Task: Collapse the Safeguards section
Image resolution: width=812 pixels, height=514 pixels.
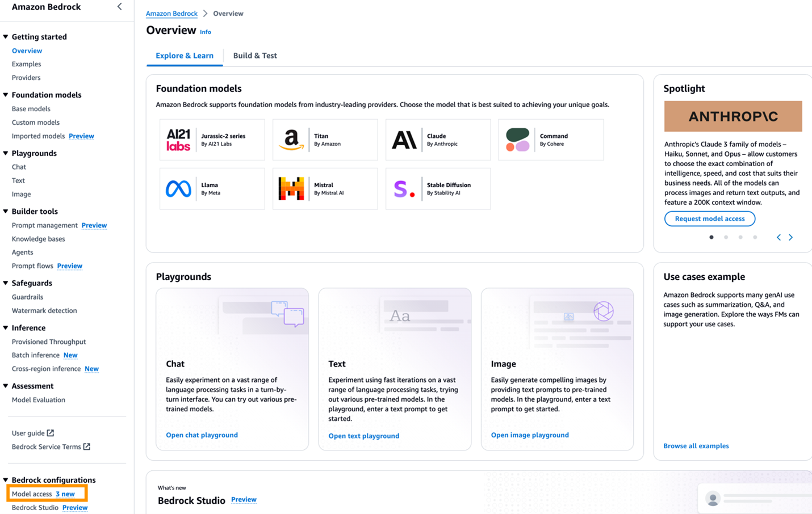Action: coord(6,283)
